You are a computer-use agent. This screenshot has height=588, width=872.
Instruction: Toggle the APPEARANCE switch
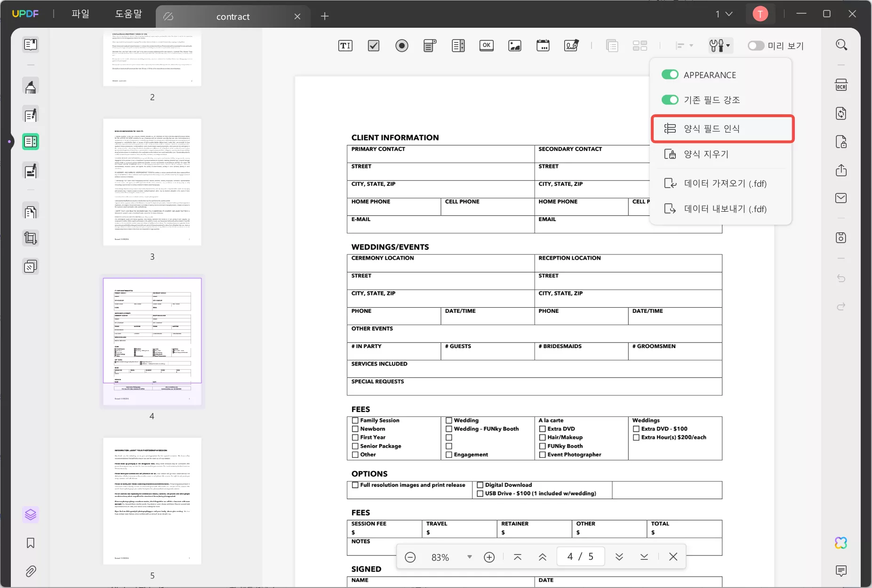670,75
